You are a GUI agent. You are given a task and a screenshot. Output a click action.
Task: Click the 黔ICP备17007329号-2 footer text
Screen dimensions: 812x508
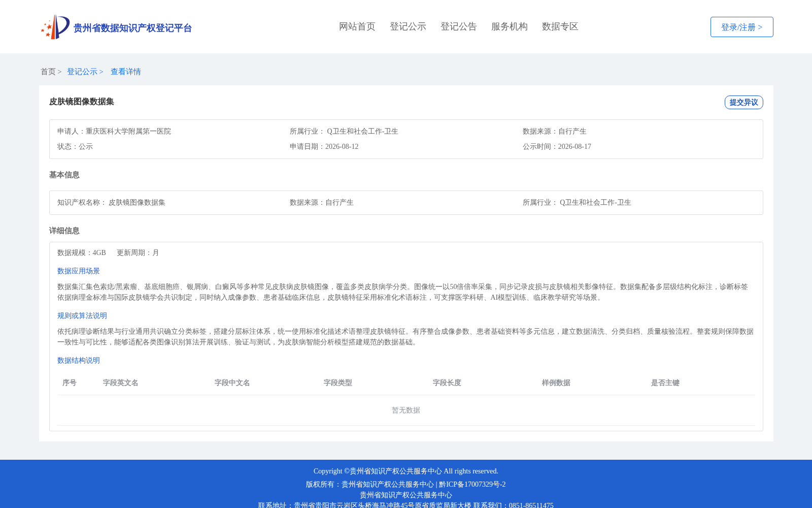tap(472, 484)
